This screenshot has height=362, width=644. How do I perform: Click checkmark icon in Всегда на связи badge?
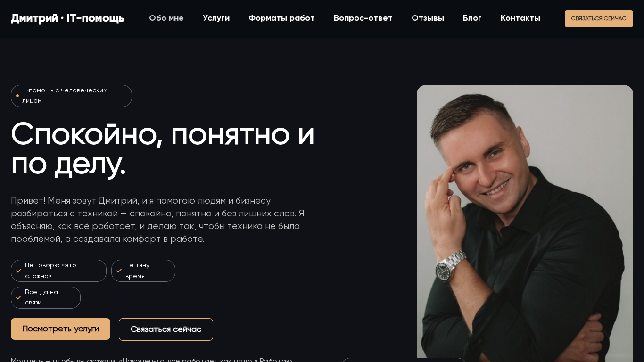coord(19,297)
